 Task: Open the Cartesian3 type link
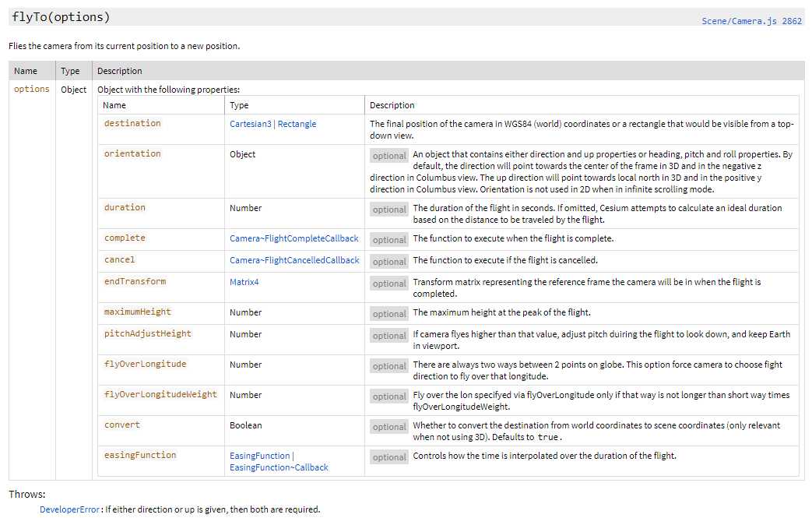[251, 124]
